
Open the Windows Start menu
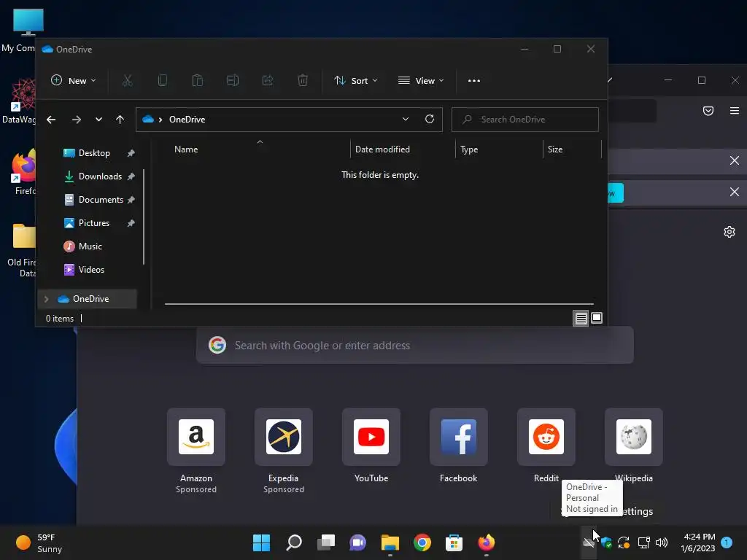262,542
